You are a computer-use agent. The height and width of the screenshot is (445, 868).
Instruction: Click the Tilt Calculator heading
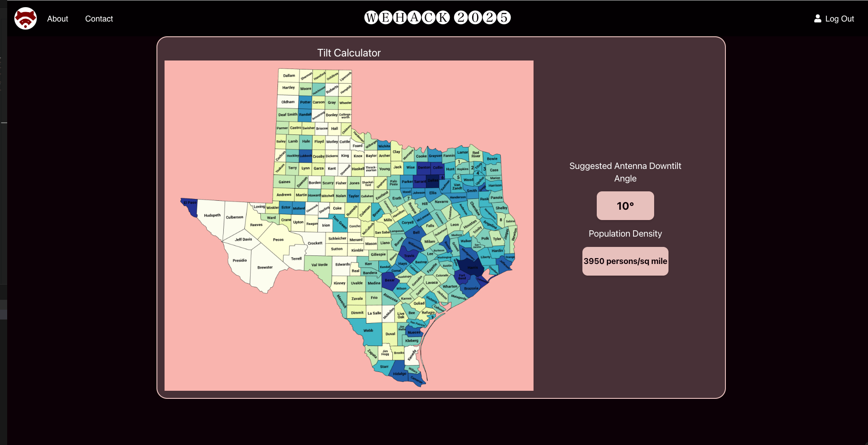click(349, 53)
